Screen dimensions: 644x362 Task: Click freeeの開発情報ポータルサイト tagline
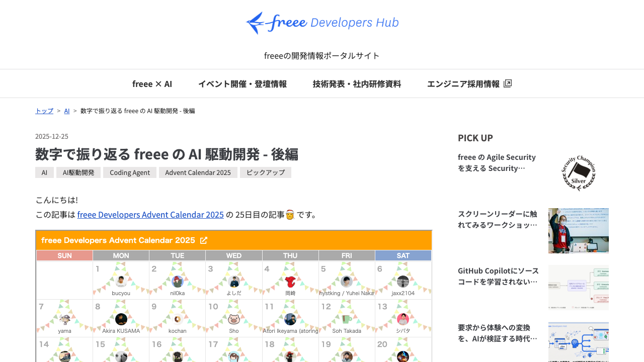(x=322, y=55)
